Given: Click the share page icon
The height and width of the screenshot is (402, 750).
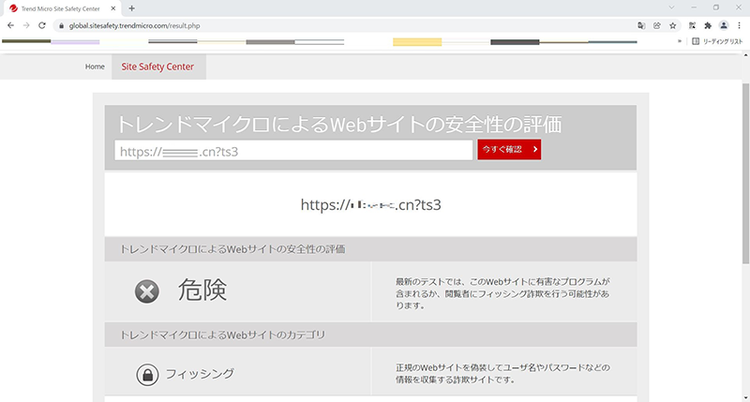Looking at the screenshot, I should click(657, 26).
